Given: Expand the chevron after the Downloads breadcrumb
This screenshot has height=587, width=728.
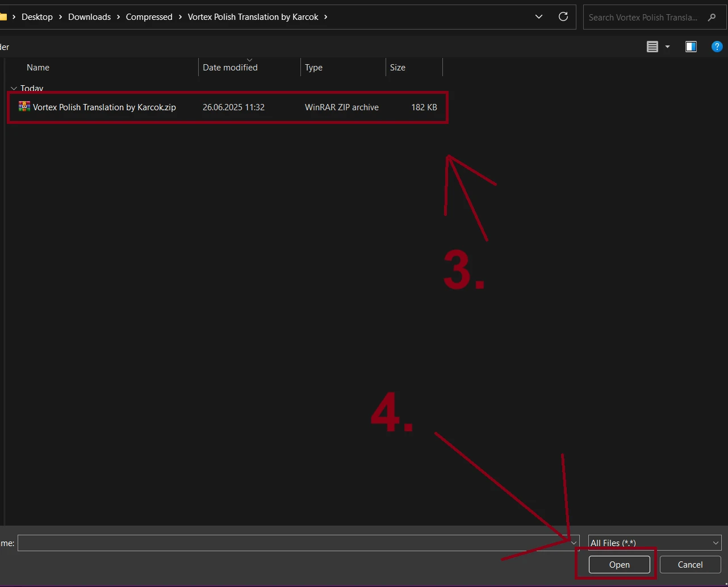Looking at the screenshot, I should pos(118,17).
